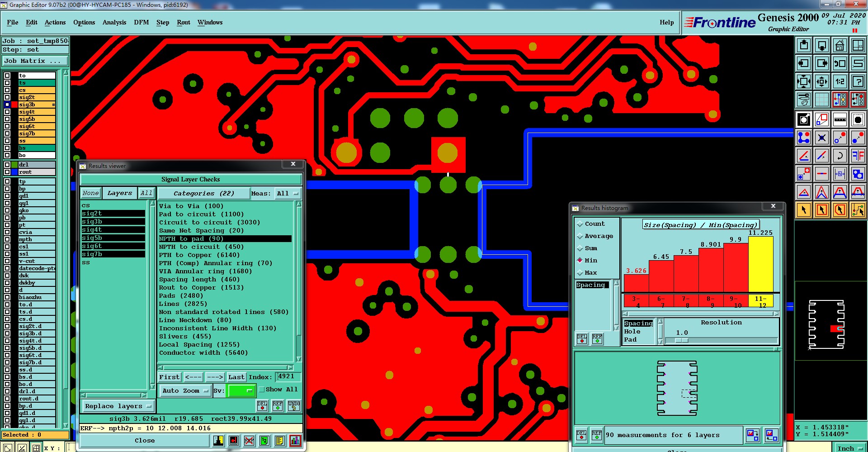Select the net selection arrow tool
The image size is (868, 452).
(858, 210)
